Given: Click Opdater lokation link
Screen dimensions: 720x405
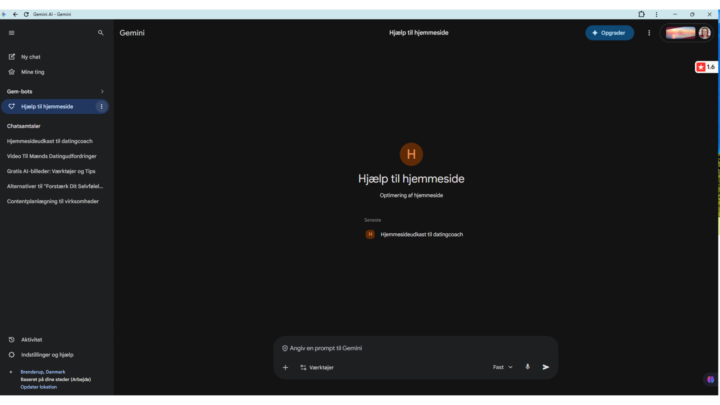Looking at the screenshot, I should [39, 387].
